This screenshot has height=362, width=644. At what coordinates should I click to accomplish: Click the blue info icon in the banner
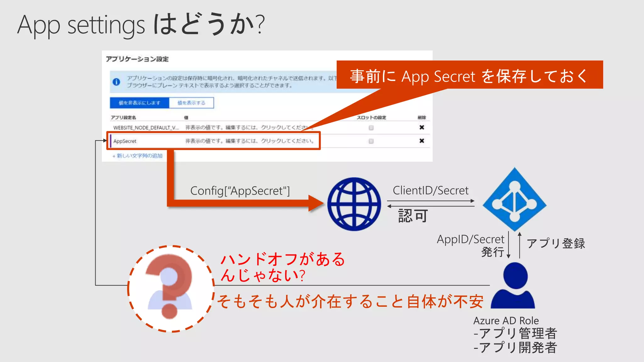116,82
